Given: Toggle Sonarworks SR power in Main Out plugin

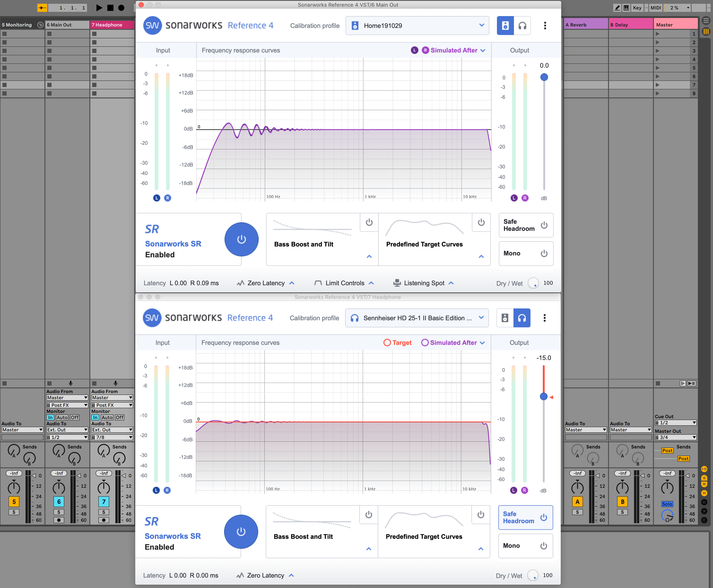Looking at the screenshot, I should [x=241, y=239].
